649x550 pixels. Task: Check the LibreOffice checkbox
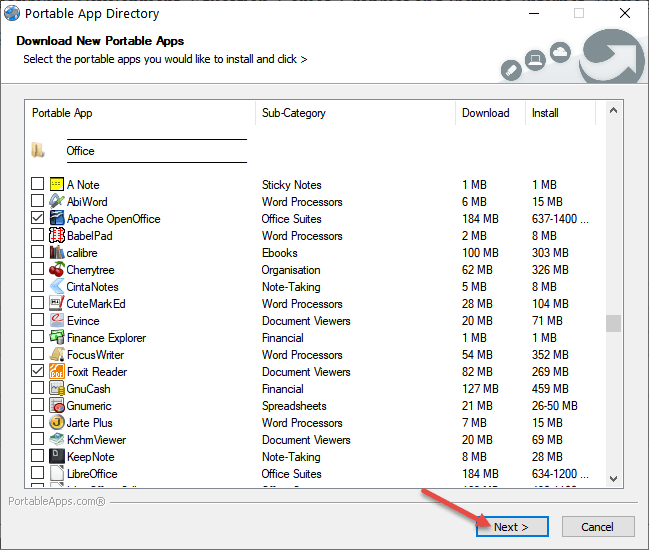point(38,472)
